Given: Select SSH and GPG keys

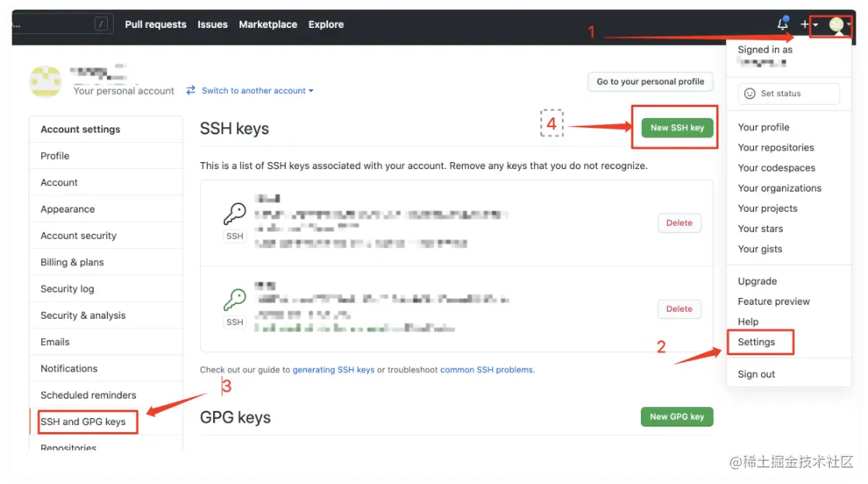Looking at the screenshot, I should [105, 421].
